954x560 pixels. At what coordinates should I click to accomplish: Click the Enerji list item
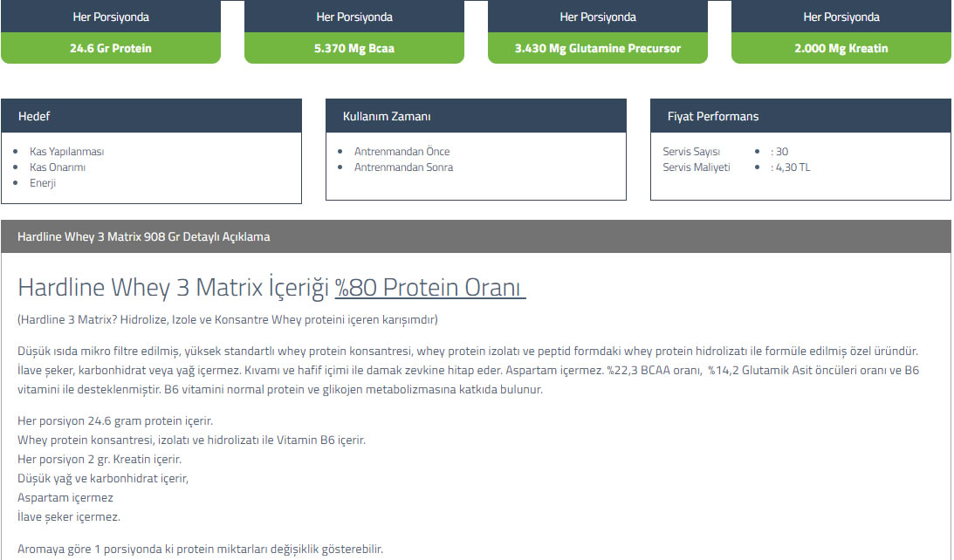click(43, 183)
